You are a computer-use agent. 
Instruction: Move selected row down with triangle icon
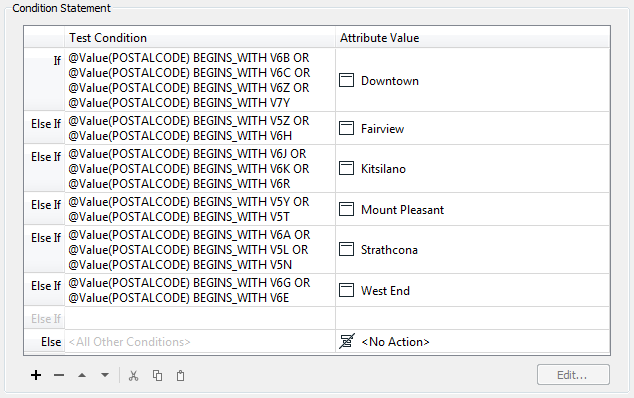point(105,375)
